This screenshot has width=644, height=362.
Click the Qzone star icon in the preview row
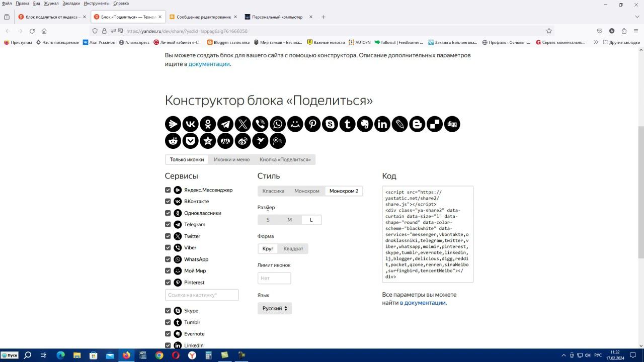(x=208, y=141)
